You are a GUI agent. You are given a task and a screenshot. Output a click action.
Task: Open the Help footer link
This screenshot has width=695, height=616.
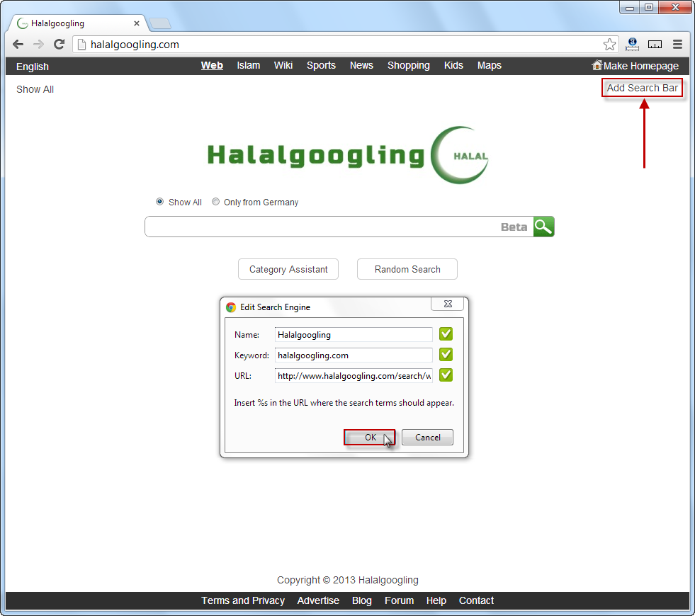(436, 600)
